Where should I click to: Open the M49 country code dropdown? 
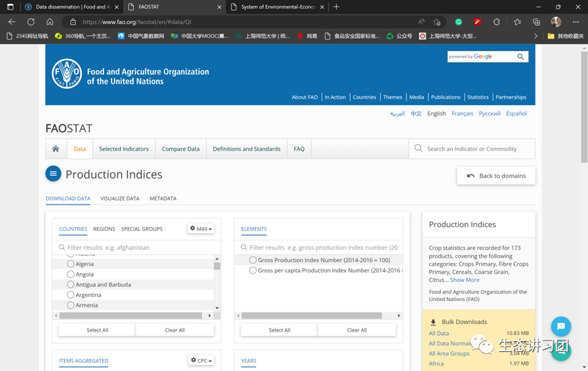pos(201,228)
